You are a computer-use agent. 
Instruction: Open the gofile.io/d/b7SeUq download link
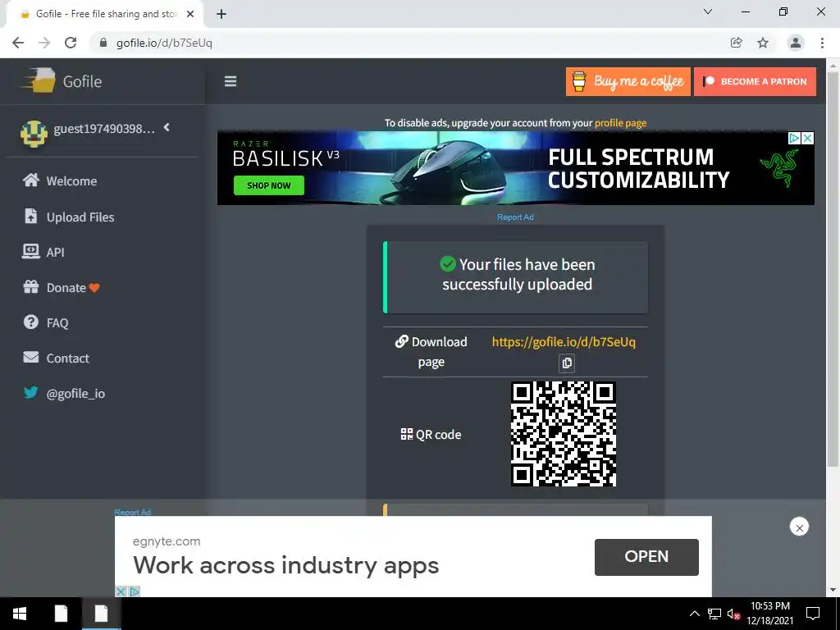564,342
